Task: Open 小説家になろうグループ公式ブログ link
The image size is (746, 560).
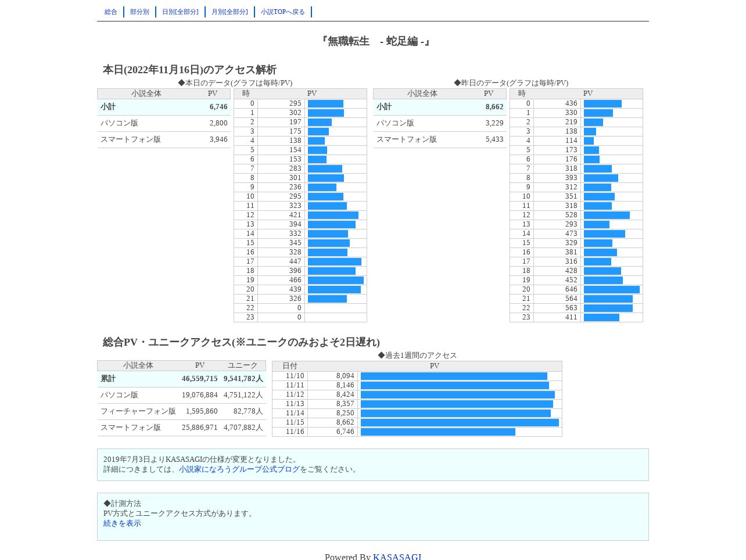Action: [x=239, y=469]
